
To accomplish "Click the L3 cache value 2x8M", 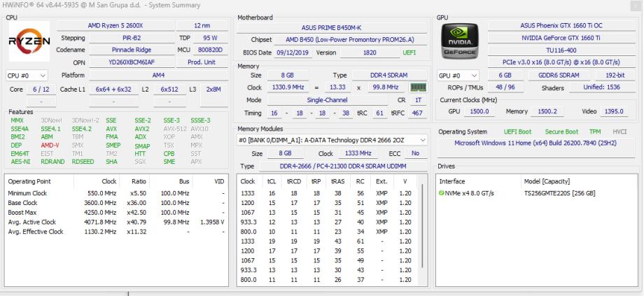I will (x=214, y=89).
